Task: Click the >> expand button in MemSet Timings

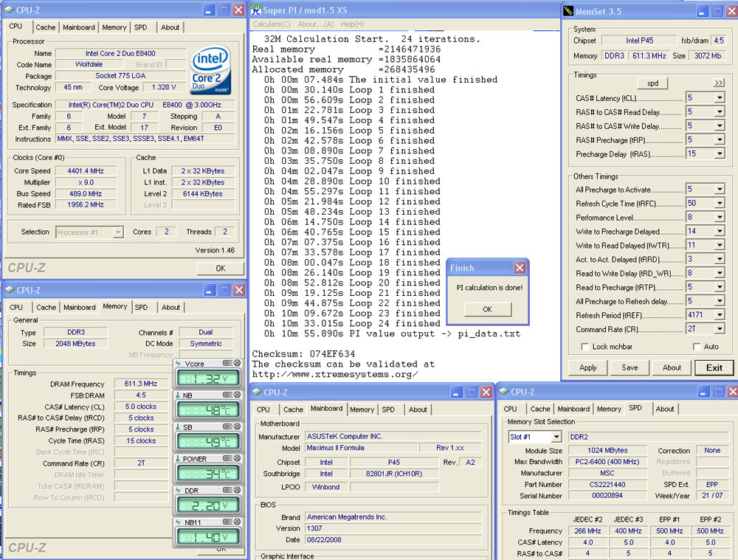Action: point(719,83)
